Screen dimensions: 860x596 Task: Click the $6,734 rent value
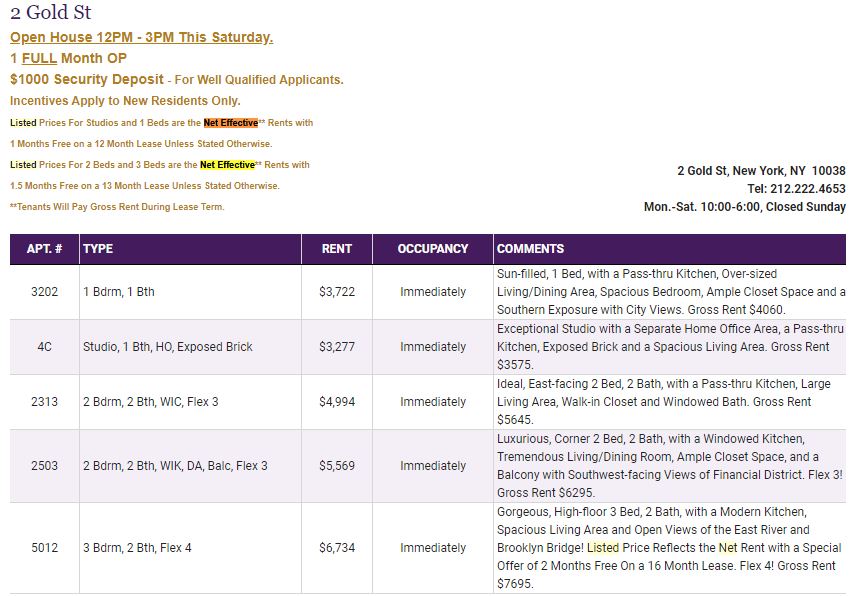pyautogui.click(x=337, y=548)
